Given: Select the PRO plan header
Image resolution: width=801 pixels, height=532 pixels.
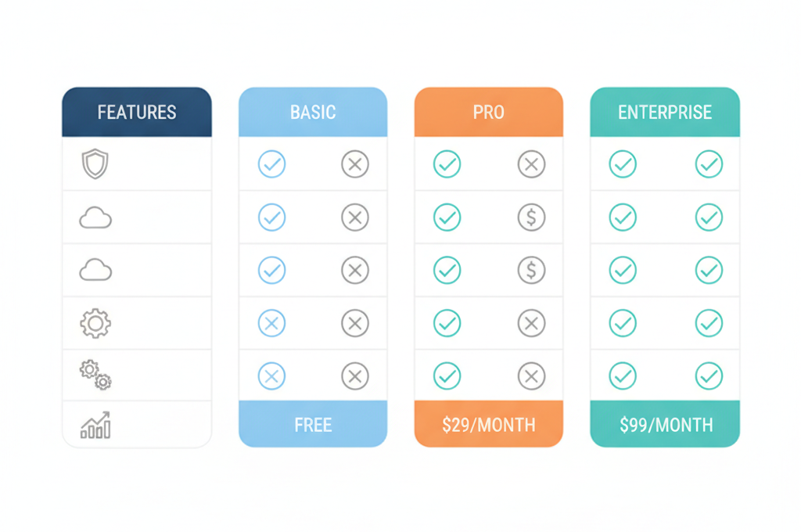Looking at the screenshot, I should [x=488, y=112].
